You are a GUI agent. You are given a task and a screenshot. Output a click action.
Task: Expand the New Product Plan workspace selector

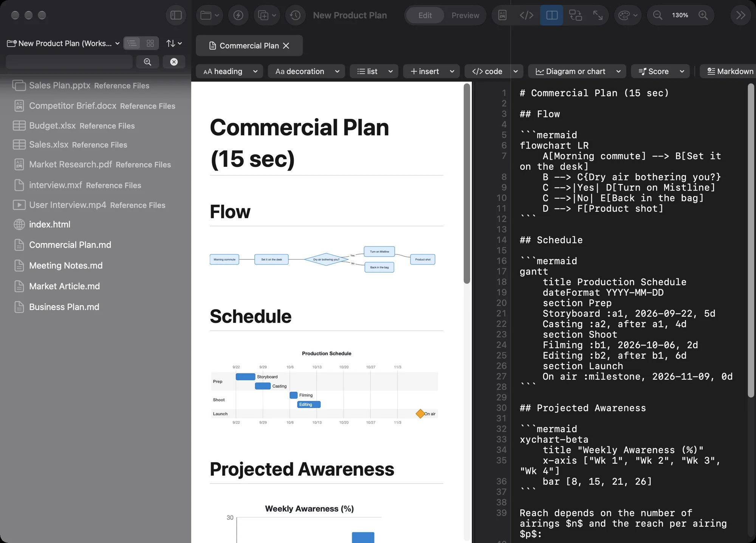coord(63,43)
